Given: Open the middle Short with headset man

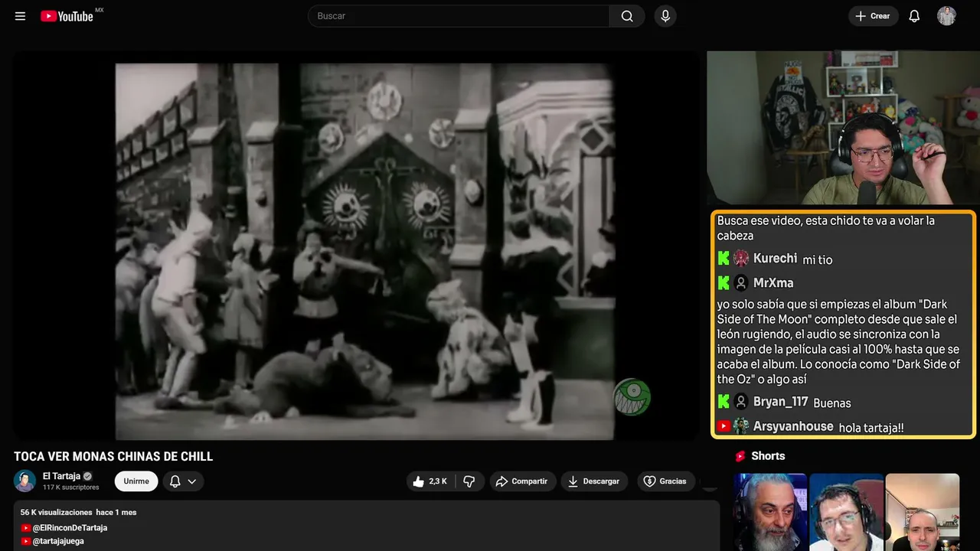Looking at the screenshot, I should click(x=845, y=512).
